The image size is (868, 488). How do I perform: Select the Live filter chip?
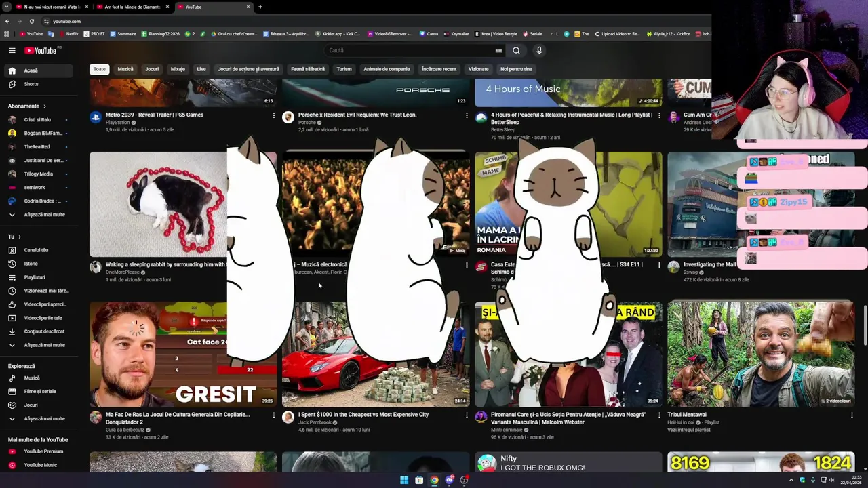coord(201,69)
